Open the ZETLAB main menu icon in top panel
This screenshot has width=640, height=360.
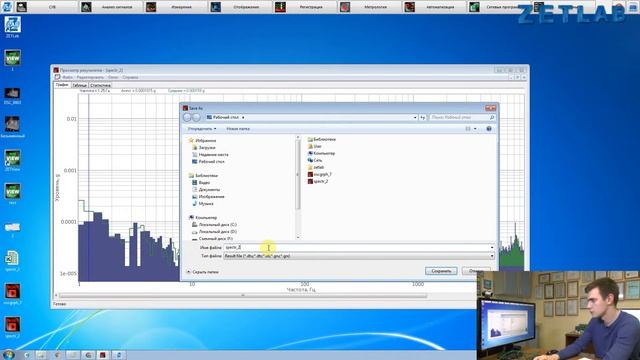(7, 6)
